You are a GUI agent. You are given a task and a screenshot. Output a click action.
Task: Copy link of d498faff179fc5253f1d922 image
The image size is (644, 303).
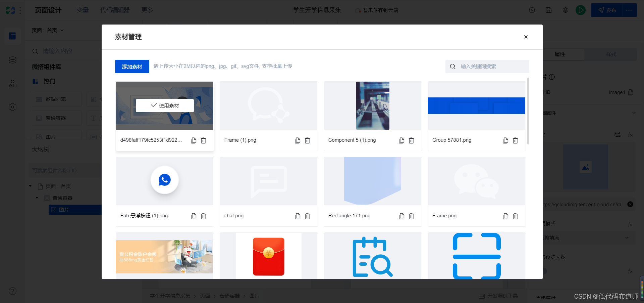[194, 140]
